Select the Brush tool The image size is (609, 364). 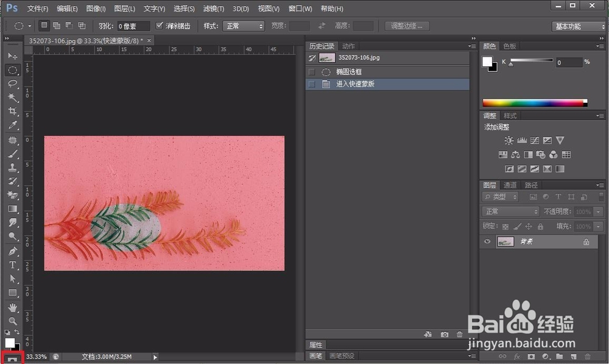pos(12,153)
